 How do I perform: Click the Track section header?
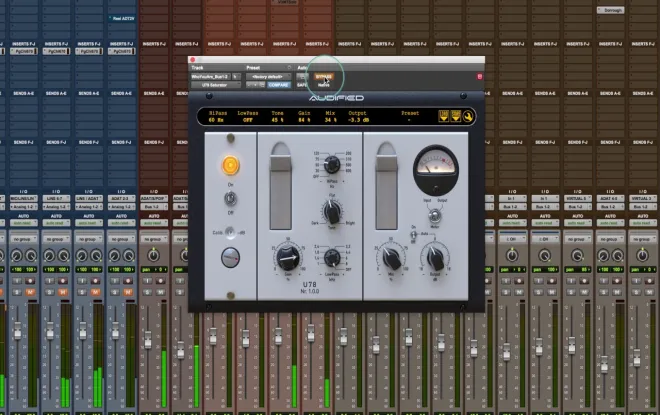[197, 68]
